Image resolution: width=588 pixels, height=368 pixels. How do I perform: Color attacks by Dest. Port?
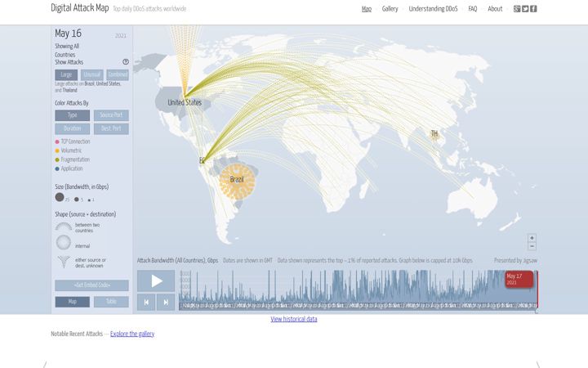[x=111, y=129]
